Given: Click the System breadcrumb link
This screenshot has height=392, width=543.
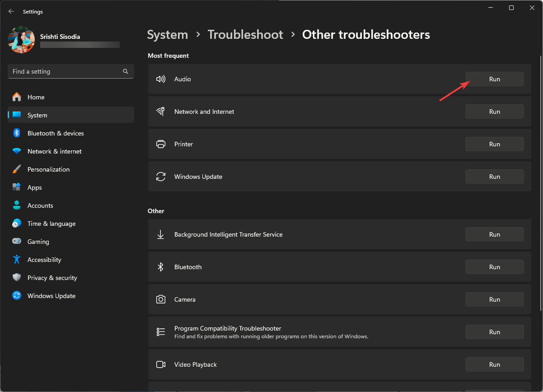Looking at the screenshot, I should click(168, 35).
